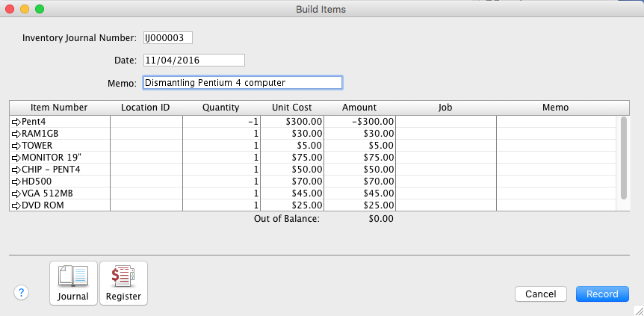The image size is (644, 316).
Task: Select the Quantity cell for Pent4
Action: pyautogui.click(x=220, y=121)
